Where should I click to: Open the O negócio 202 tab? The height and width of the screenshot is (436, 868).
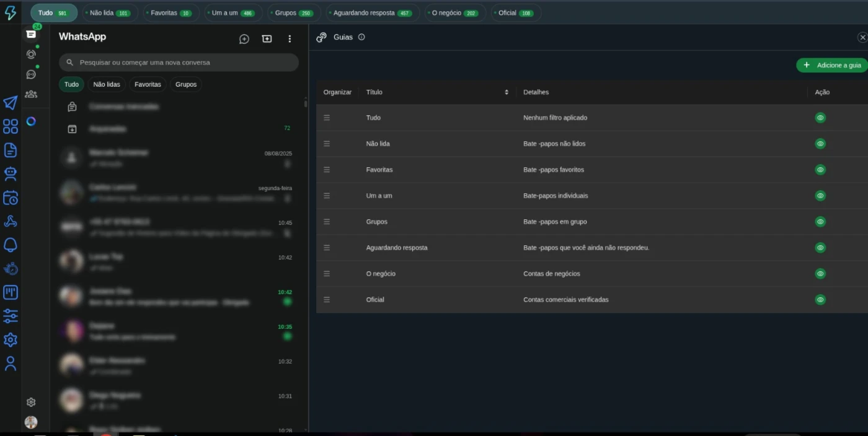coord(455,13)
